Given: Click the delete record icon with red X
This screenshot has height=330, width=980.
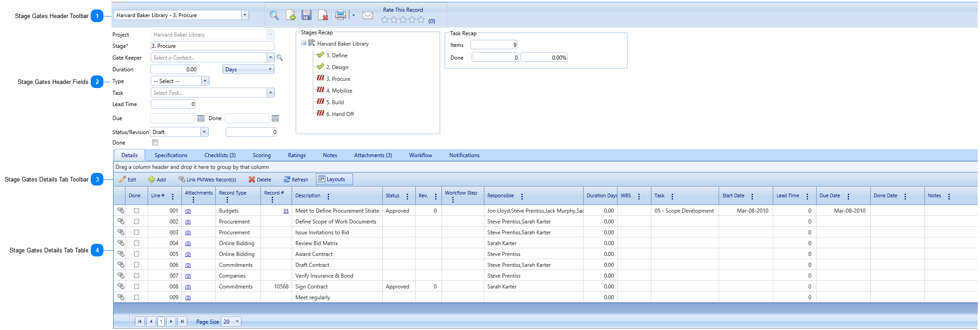Looking at the screenshot, I should 323,15.
